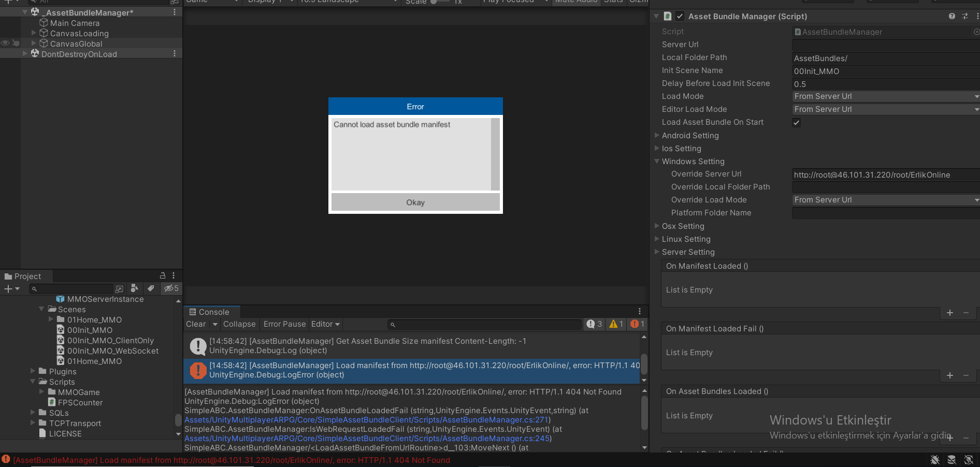Viewport: 980px width, 467px height.
Task: Click the debugger bug icon in status bar
Action: tap(935, 460)
